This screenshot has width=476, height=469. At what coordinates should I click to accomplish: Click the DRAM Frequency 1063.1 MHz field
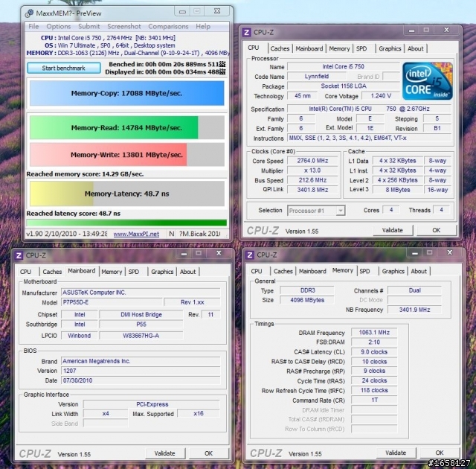click(x=374, y=333)
